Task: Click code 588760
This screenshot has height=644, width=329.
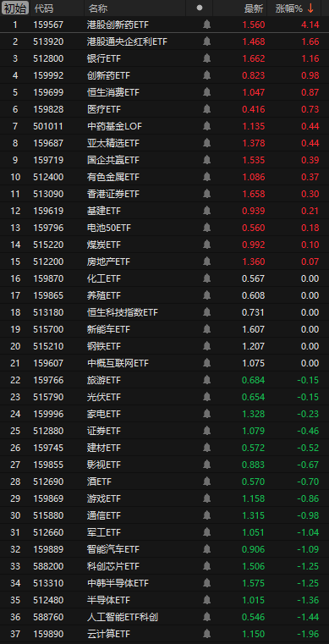Action: (48, 617)
